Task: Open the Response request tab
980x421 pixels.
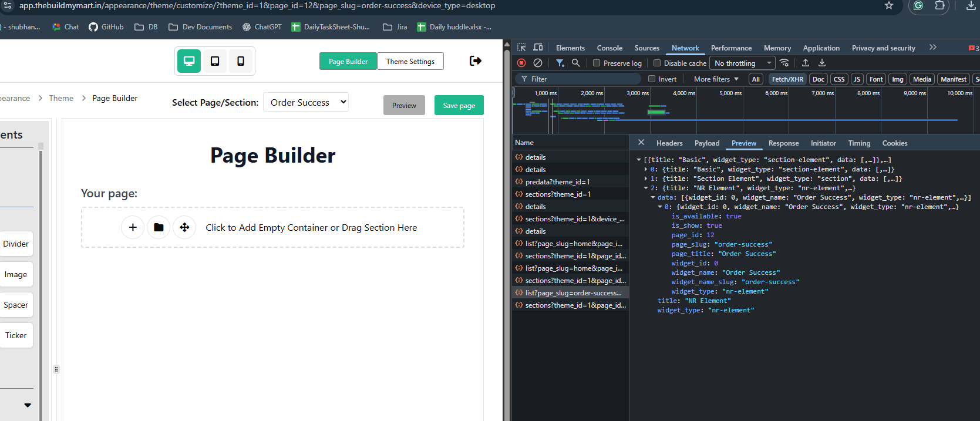Action: pyautogui.click(x=783, y=143)
